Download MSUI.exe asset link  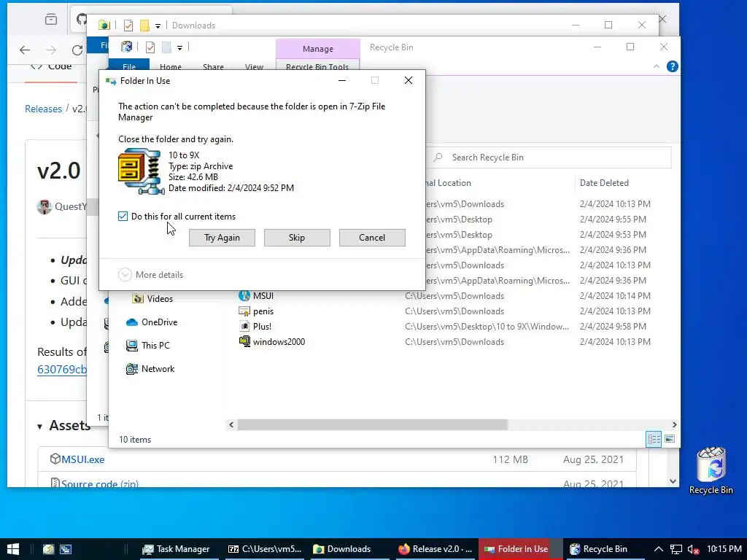[x=83, y=459]
